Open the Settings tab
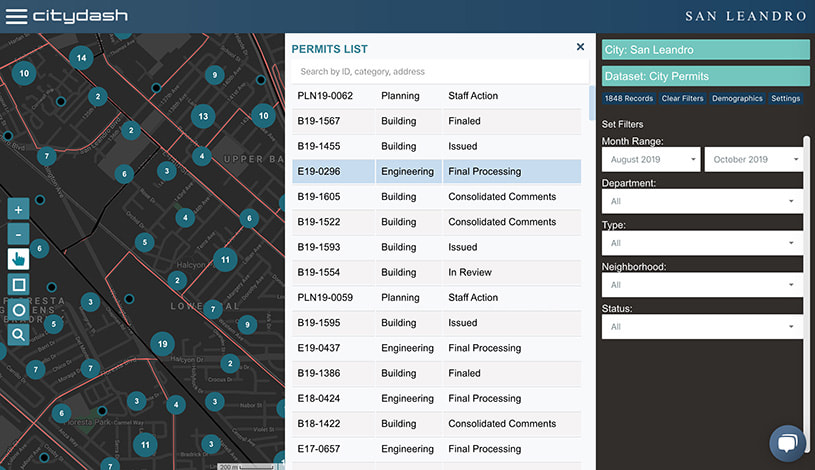The image size is (815, 470). 785,99
